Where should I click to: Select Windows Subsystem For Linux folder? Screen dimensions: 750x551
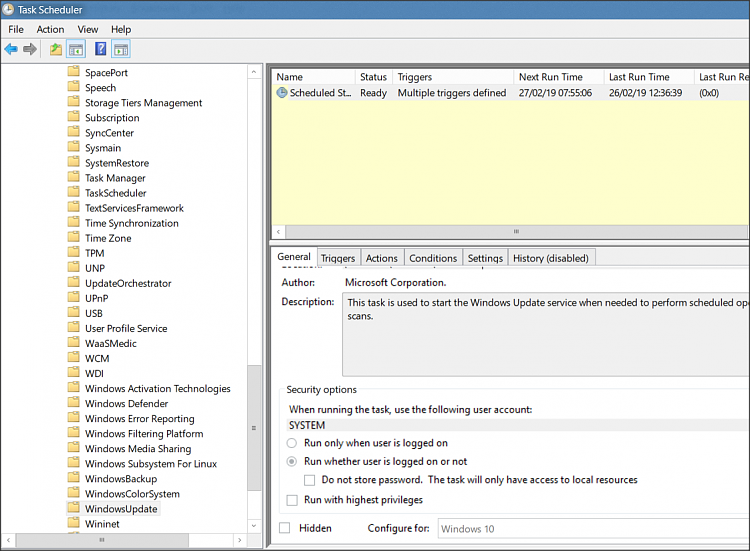pos(151,463)
